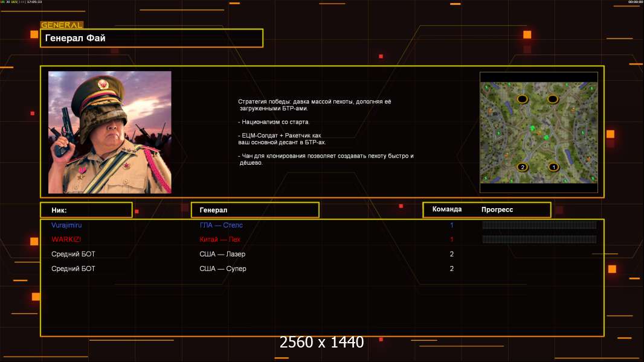The image size is (644, 362).
Task: Select player WARKIZ! in the list
Action: pyautogui.click(x=66, y=240)
